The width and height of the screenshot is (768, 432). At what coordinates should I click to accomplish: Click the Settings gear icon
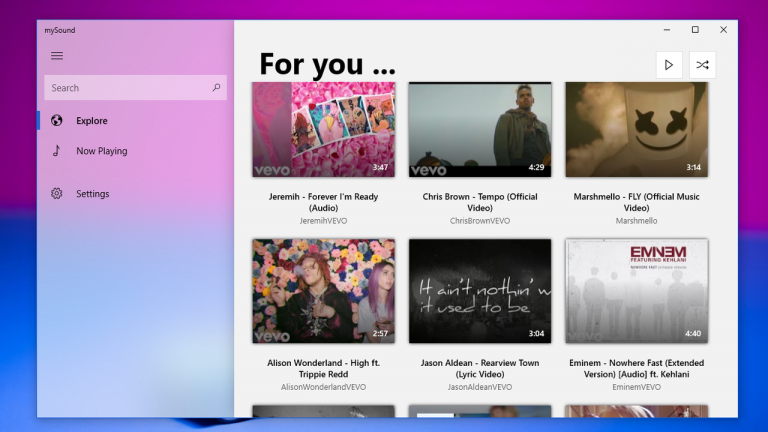(x=57, y=193)
